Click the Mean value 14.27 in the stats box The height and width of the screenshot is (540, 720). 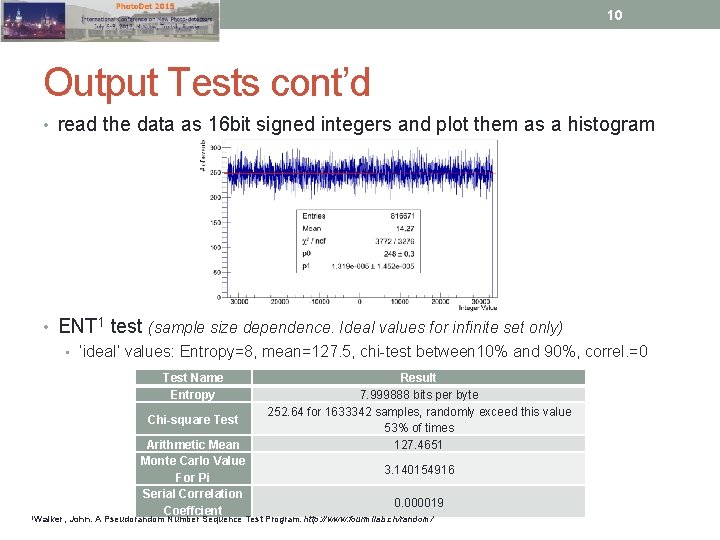(405, 228)
